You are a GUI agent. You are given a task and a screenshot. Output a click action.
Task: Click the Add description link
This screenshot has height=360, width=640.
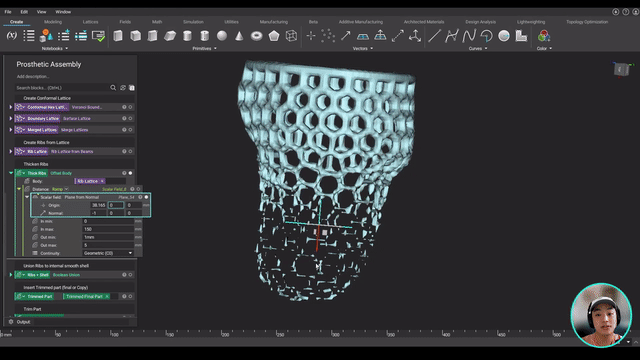coord(33,77)
